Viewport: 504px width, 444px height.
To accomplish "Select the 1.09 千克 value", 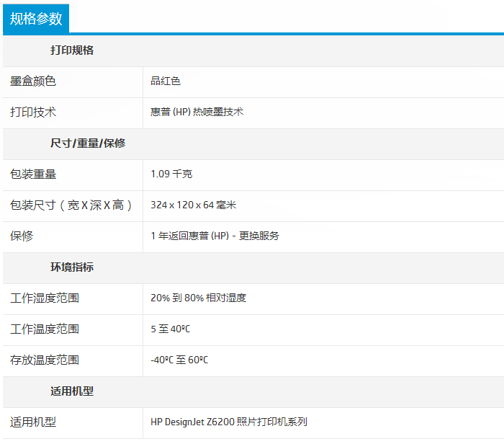I will pos(171,174).
